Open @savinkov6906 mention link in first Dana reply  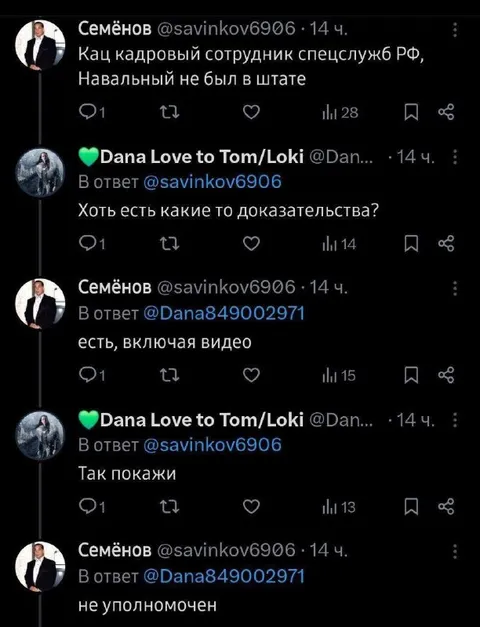click(212, 182)
